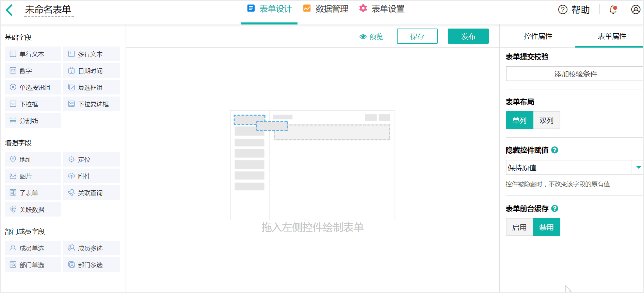This screenshot has width=644, height=293.
Task: Open the 表单属性 panel tab
Action: [x=612, y=36]
